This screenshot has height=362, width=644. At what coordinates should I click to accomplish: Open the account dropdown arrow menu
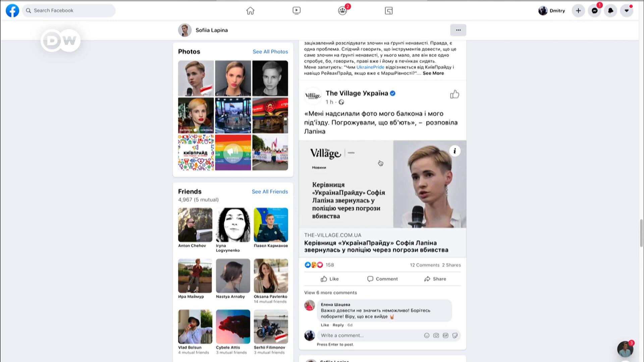point(627,11)
